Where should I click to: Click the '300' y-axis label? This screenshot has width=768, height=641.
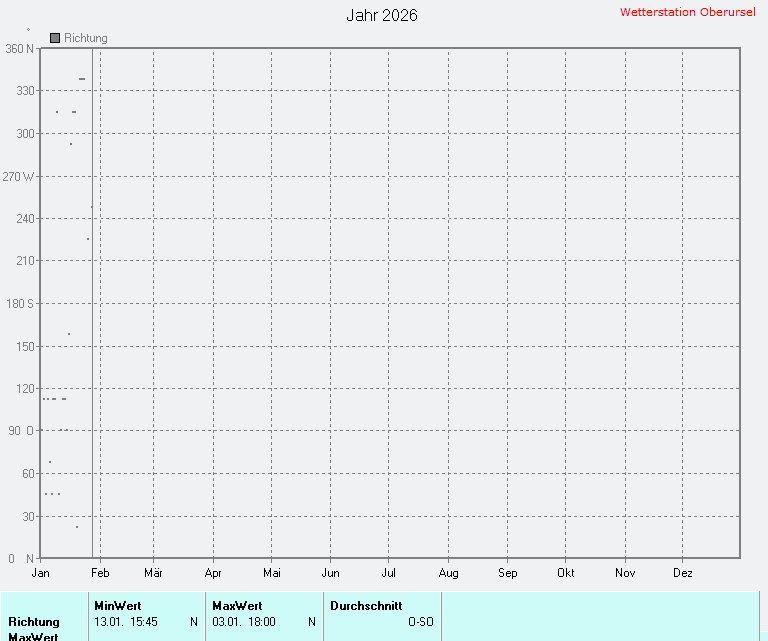tap(25, 133)
